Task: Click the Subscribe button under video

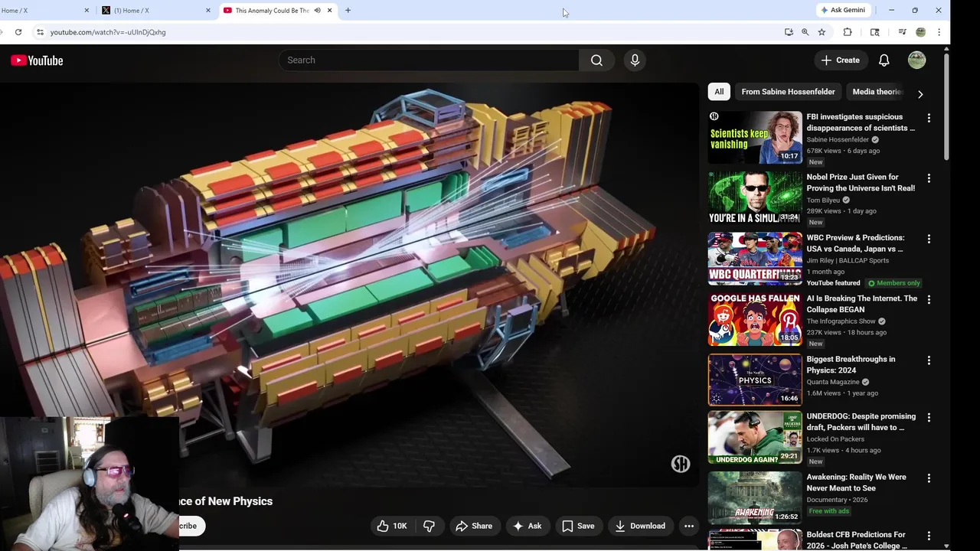Action: coord(192,526)
